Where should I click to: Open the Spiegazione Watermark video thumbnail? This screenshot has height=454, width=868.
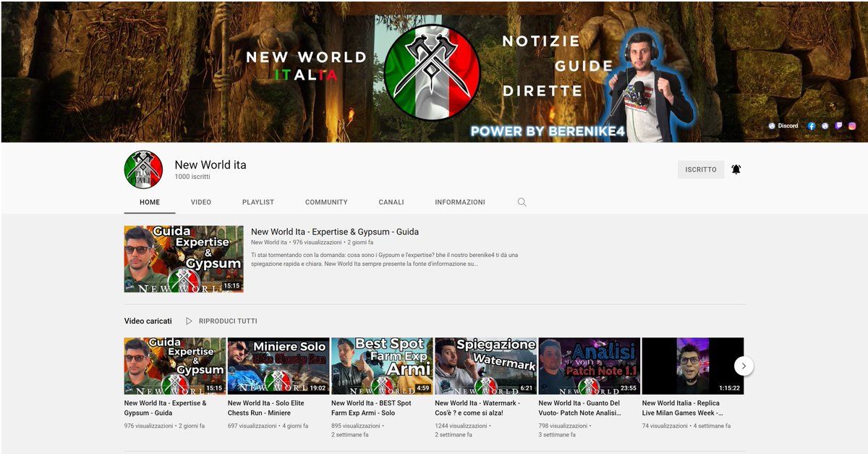(485, 366)
